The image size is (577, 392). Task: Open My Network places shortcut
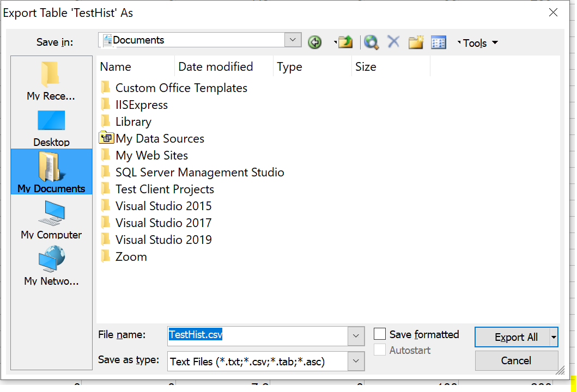[x=51, y=266]
